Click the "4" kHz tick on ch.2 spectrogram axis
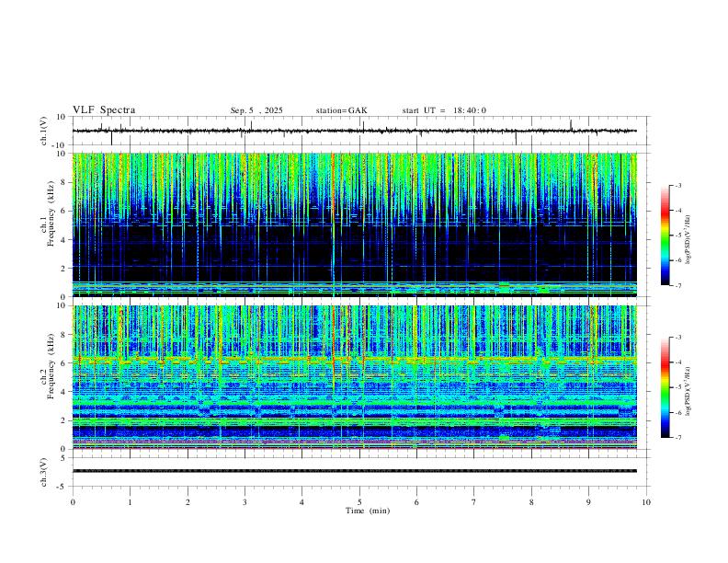The image size is (728, 563). coord(63,392)
